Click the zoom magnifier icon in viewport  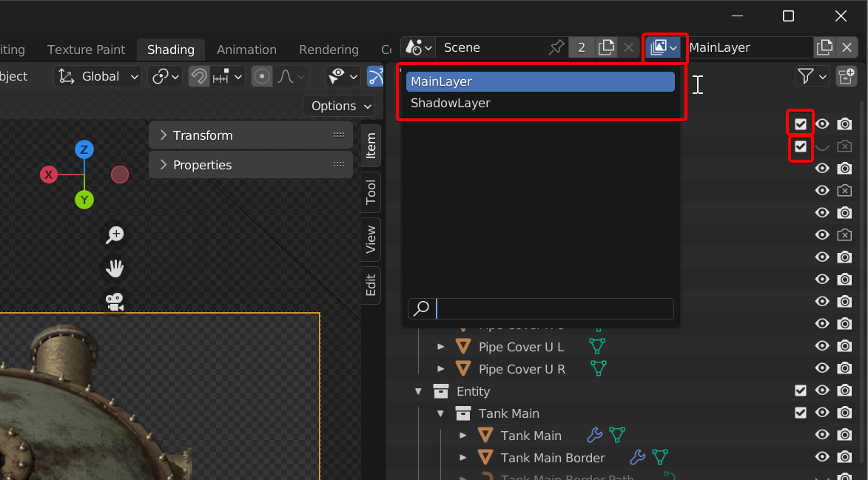pyautogui.click(x=115, y=235)
